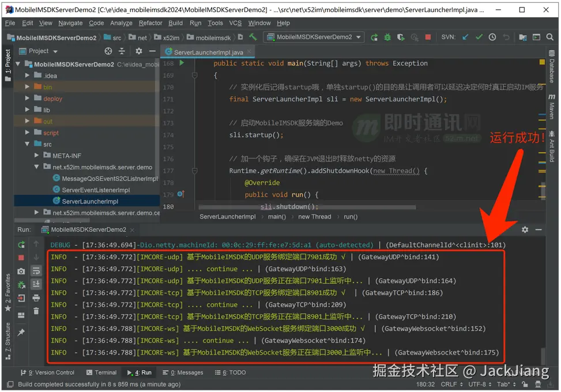Open the 6: TODO tool window
This screenshot has height=392, width=561.
click(x=231, y=372)
